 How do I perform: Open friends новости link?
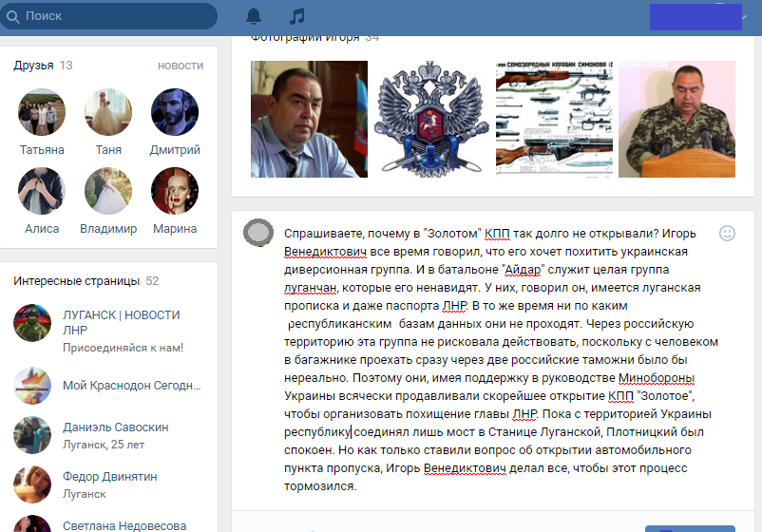click(x=181, y=66)
